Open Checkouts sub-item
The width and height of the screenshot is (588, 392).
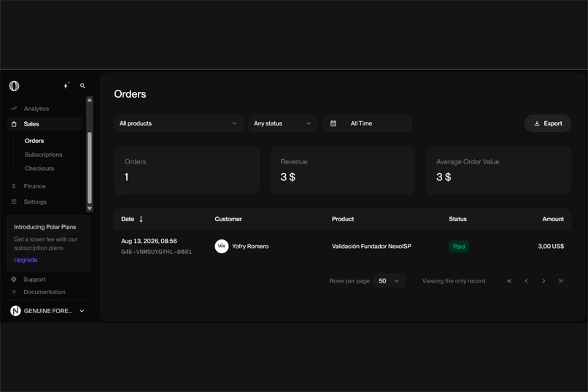pyautogui.click(x=39, y=169)
